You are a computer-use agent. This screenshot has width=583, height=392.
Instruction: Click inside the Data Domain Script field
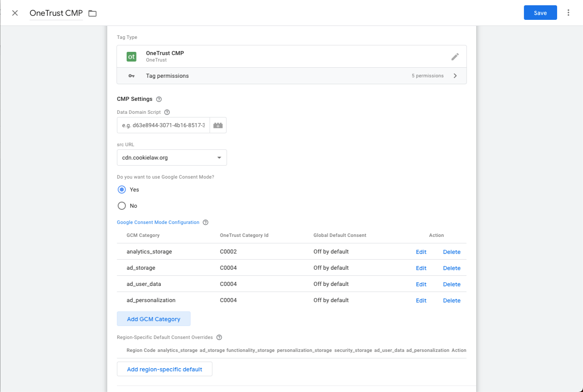click(x=163, y=125)
